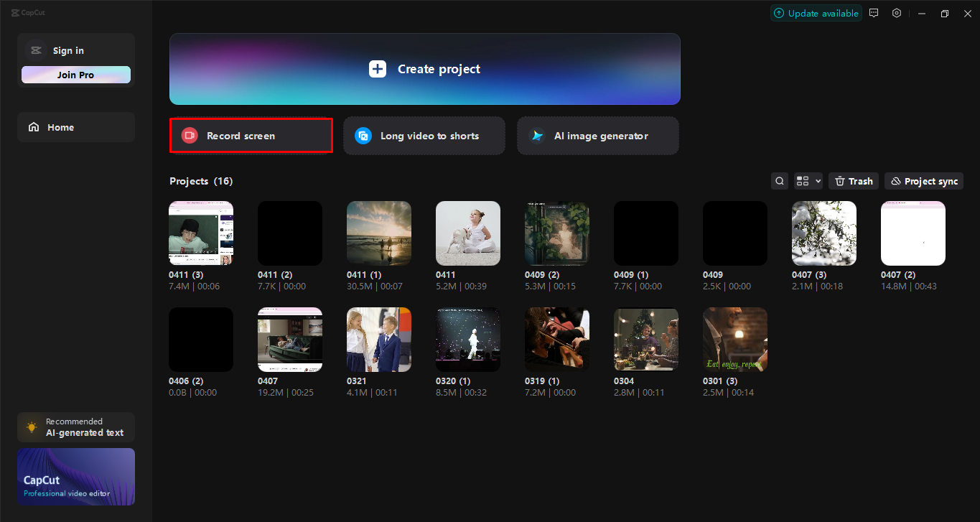Click the Long video to shorts icon
The height and width of the screenshot is (522, 980).
coord(363,136)
